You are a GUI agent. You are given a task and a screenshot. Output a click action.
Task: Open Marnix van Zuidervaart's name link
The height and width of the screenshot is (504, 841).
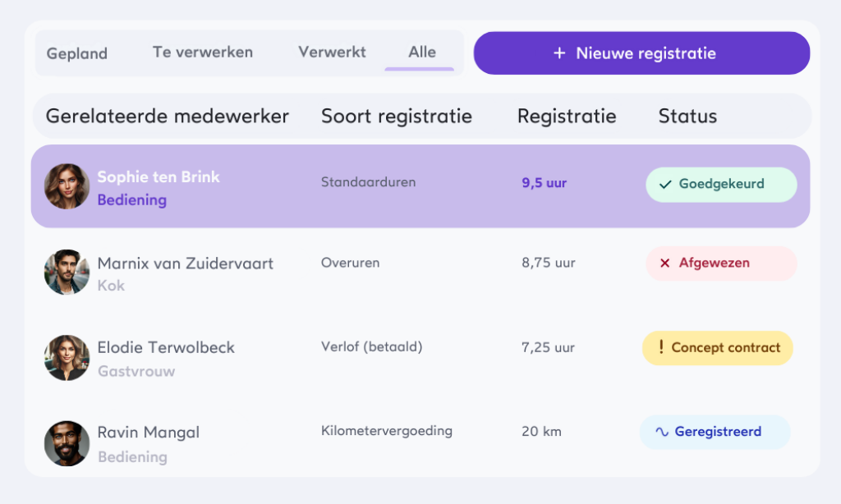(186, 263)
